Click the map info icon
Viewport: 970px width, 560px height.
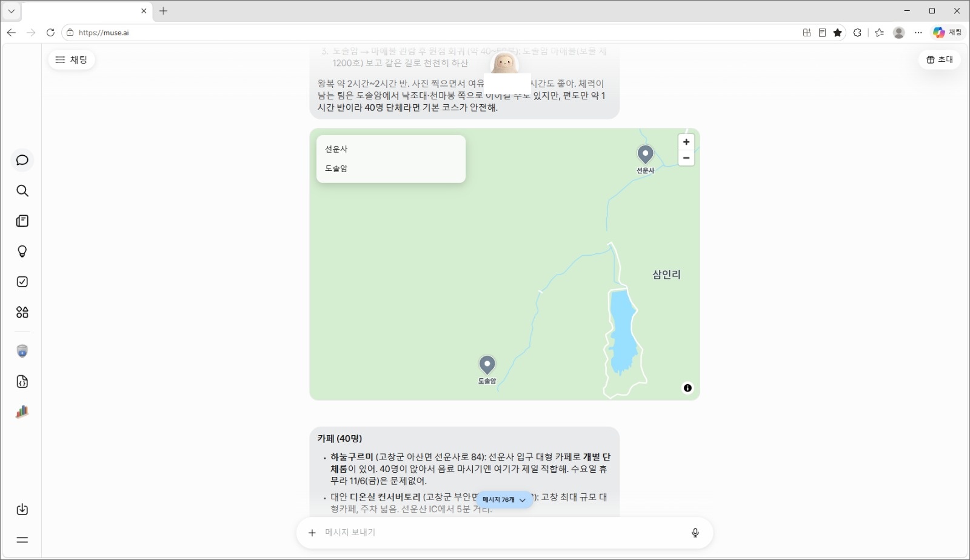687,388
